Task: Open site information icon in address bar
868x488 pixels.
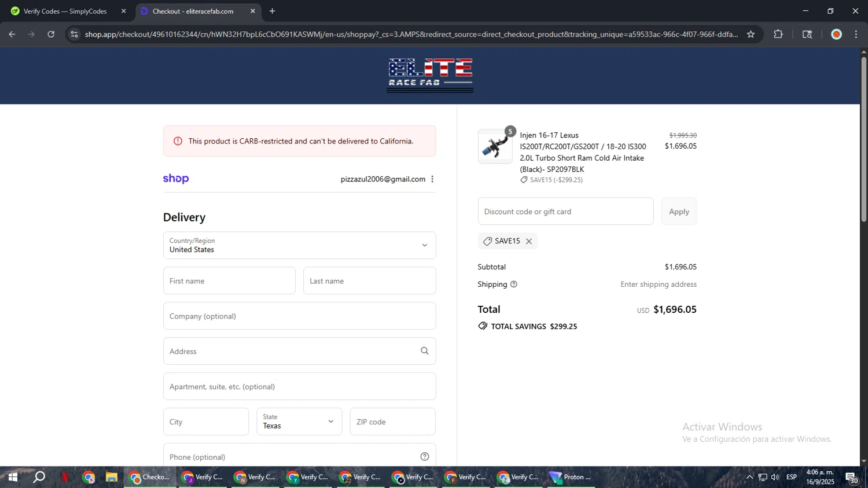Action: click(74, 34)
